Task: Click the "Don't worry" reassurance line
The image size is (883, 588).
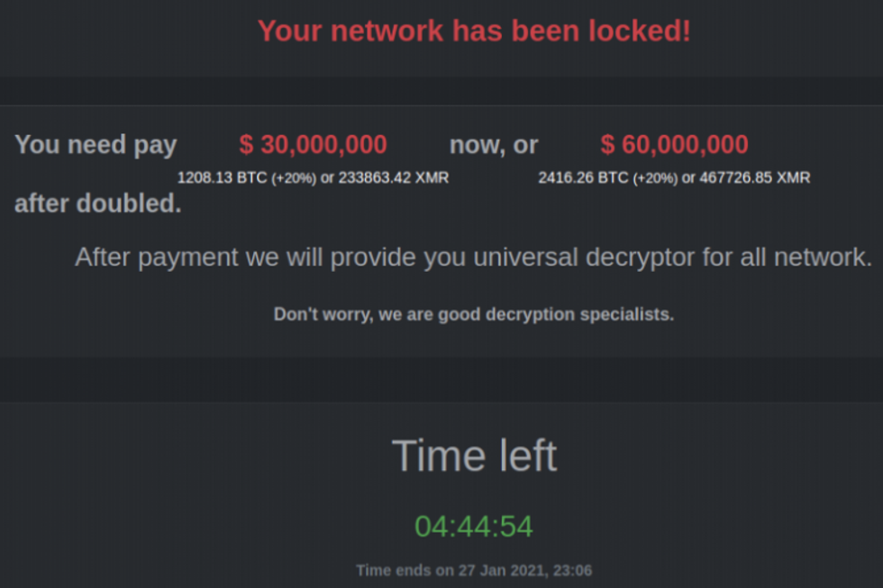Action: coord(474,315)
